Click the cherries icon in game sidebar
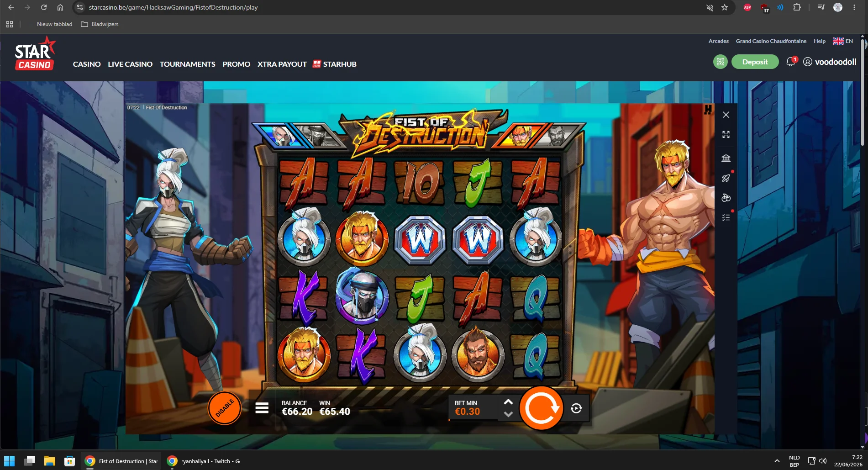868x470 pixels. (726, 198)
